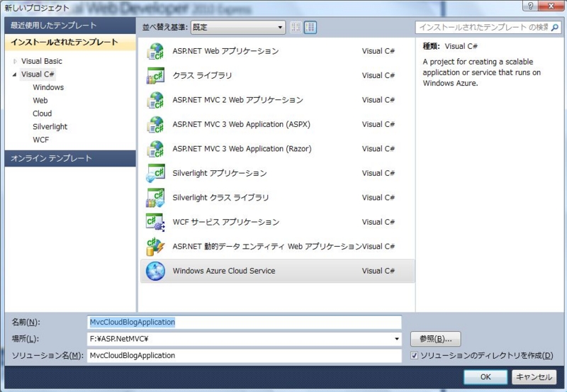Click the WCF サービス アプリケーション icon
The width and height of the screenshot is (567, 392).
pyautogui.click(x=155, y=222)
